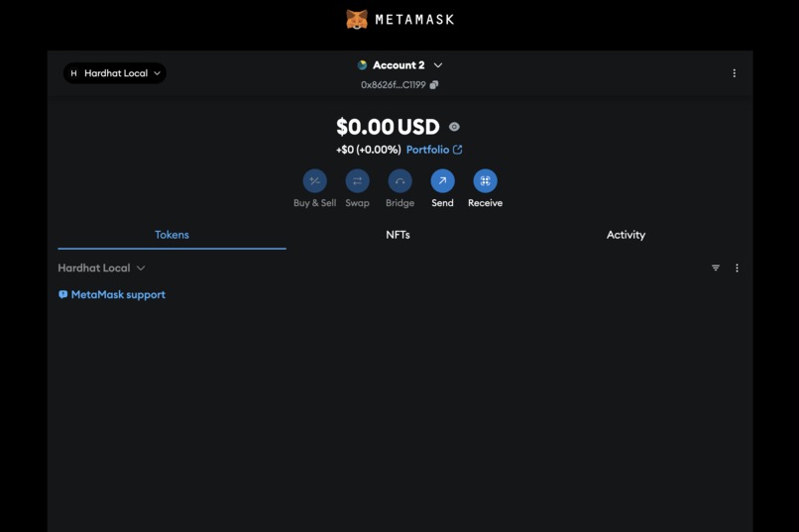The width and height of the screenshot is (799, 532).
Task: Click the Send arrow button
Action: pyautogui.click(x=442, y=180)
